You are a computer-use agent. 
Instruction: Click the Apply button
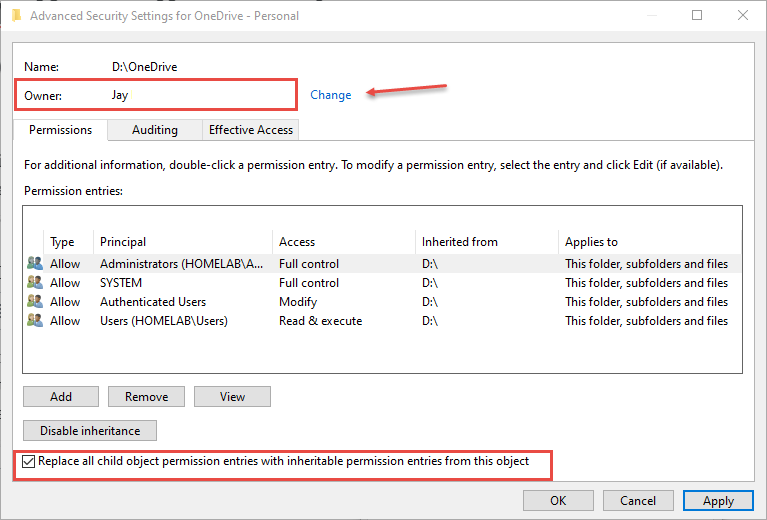(x=718, y=500)
